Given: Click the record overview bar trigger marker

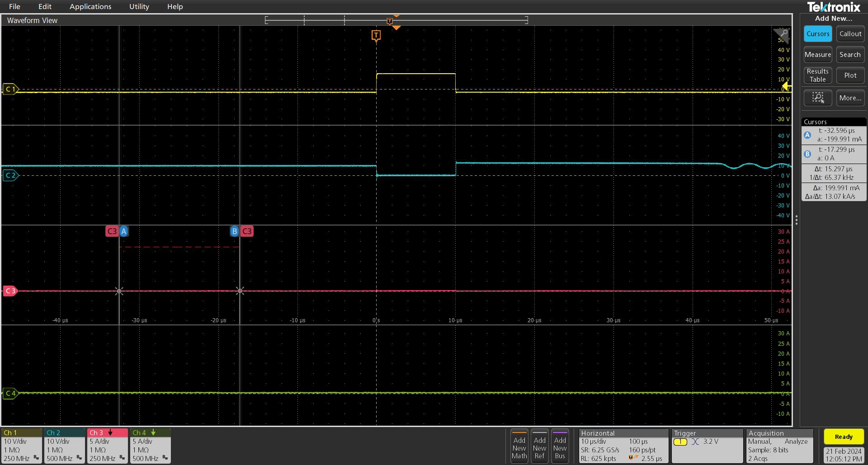Looking at the screenshot, I should point(390,21).
